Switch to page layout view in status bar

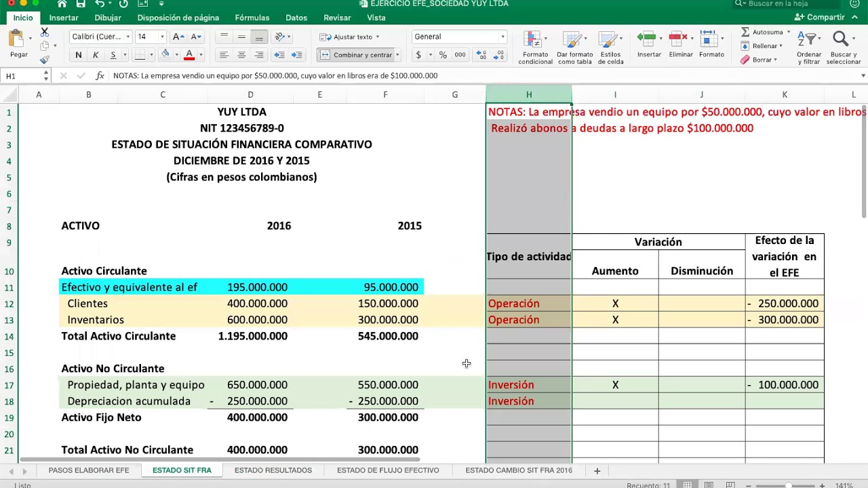(x=709, y=485)
